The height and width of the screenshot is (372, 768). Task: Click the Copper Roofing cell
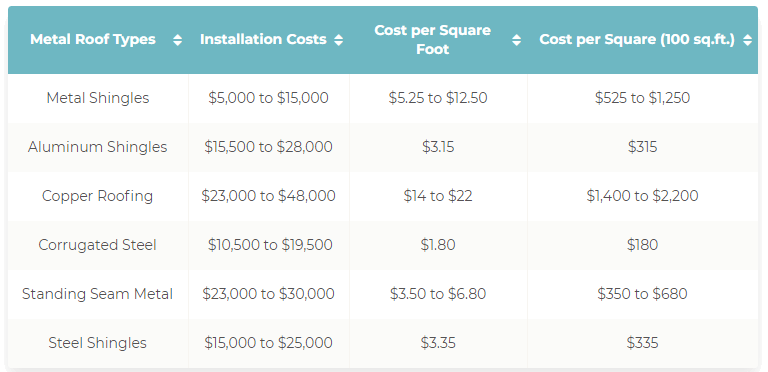tap(98, 196)
